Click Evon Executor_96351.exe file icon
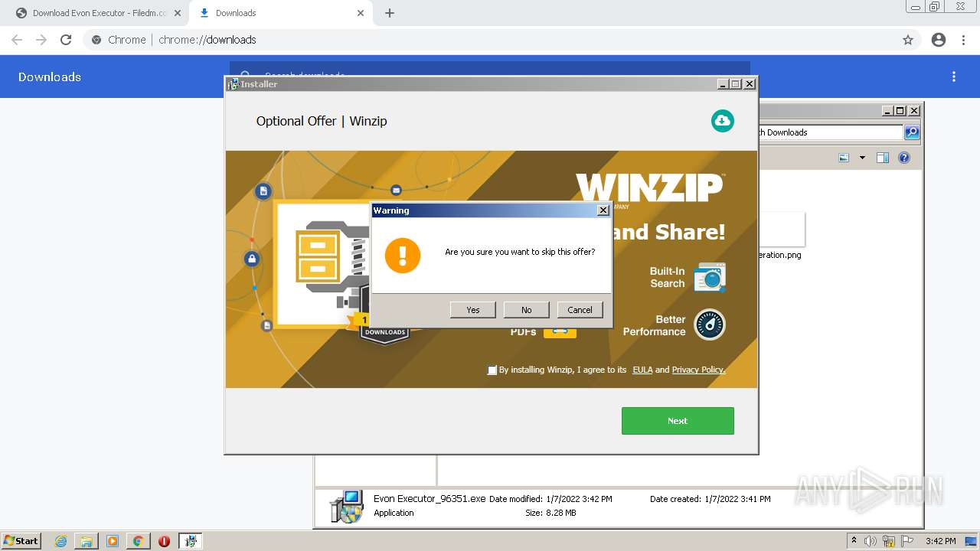Viewport: 980px width, 551px height. pyautogui.click(x=347, y=507)
